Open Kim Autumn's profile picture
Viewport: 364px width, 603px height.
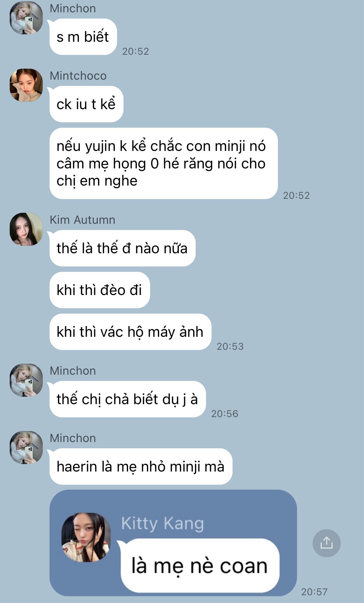[26, 229]
